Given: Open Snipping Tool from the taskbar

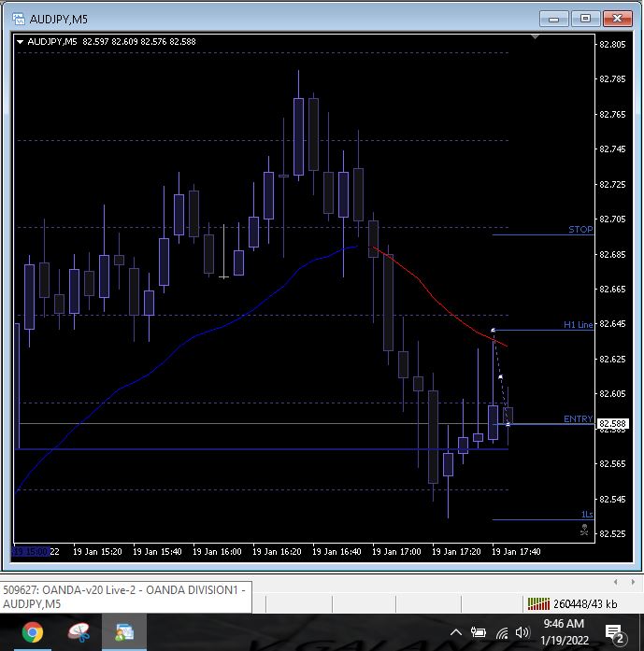Looking at the screenshot, I should click(79, 632).
